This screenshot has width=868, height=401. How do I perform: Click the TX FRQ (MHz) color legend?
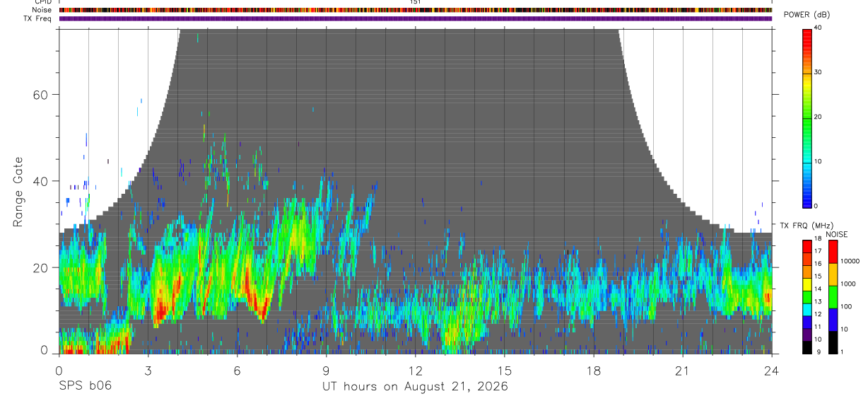(x=807, y=297)
